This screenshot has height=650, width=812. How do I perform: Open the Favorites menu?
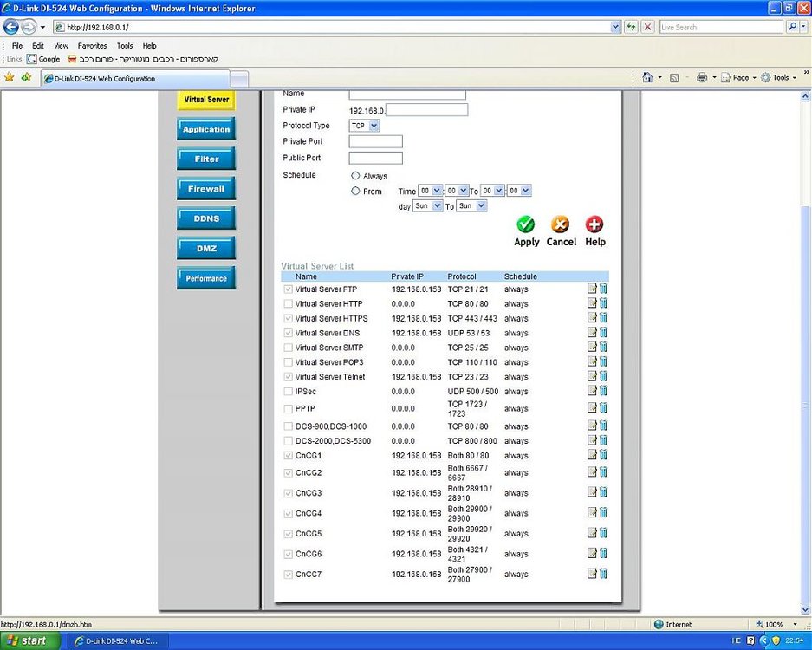point(92,46)
